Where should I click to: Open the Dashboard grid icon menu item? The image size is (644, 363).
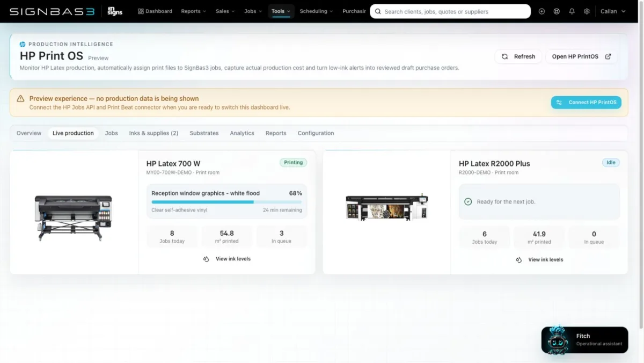pyautogui.click(x=155, y=11)
